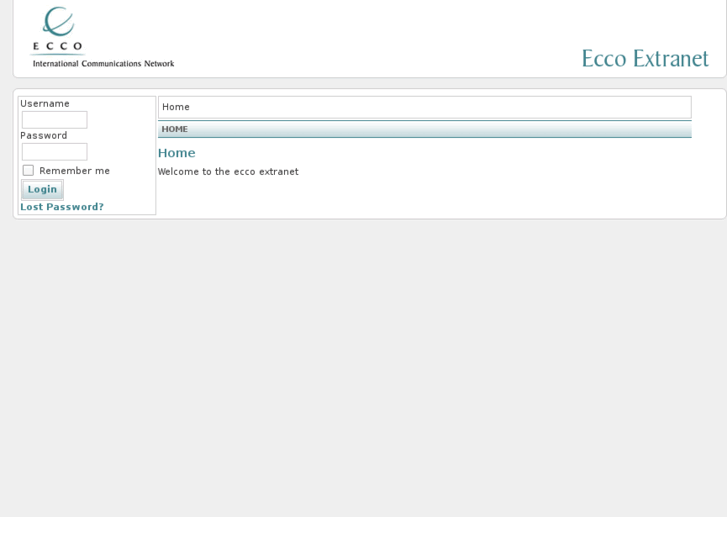
Task: Click the Ecco Extranet title
Action: [x=645, y=58]
